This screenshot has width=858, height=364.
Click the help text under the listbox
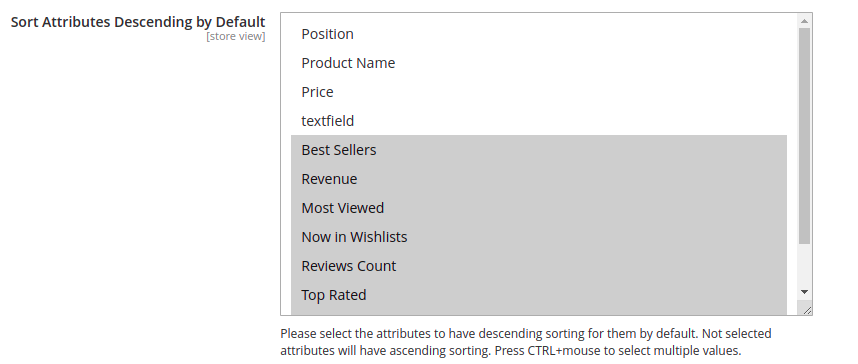tap(525, 342)
